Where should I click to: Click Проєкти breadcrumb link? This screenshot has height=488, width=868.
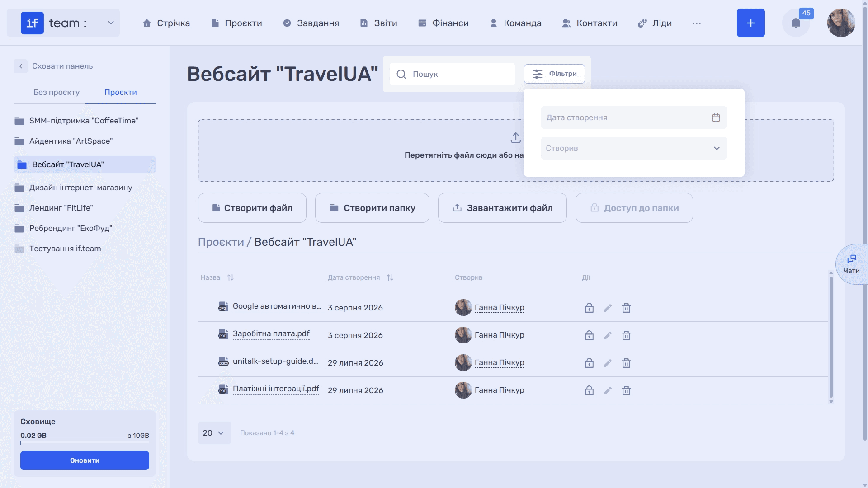221,242
